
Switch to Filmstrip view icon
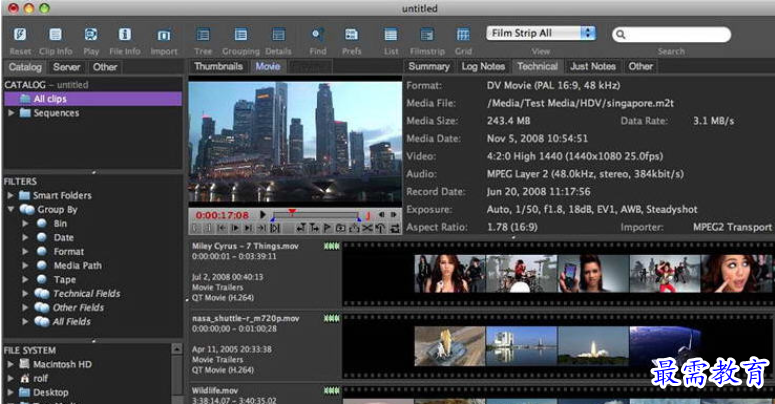427,35
